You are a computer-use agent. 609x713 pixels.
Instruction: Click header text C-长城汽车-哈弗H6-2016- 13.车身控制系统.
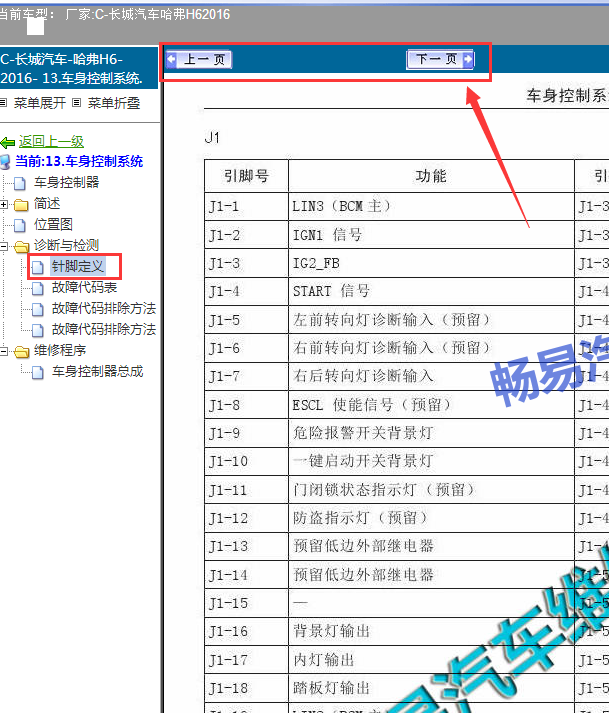point(72,69)
